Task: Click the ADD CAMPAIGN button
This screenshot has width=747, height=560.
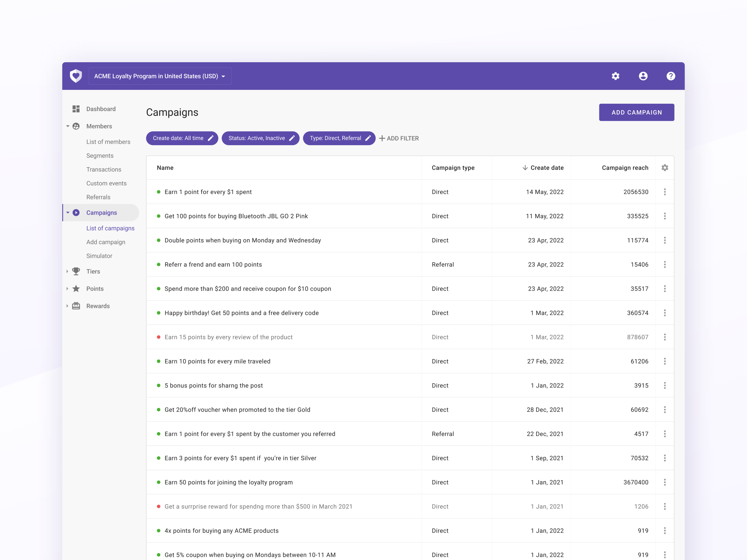Action: 636,113
